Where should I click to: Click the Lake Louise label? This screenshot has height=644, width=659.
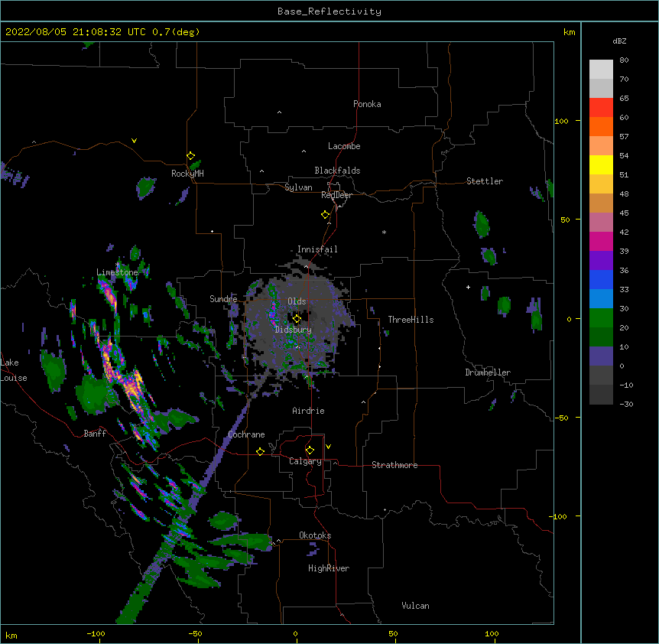click(x=14, y=370)
